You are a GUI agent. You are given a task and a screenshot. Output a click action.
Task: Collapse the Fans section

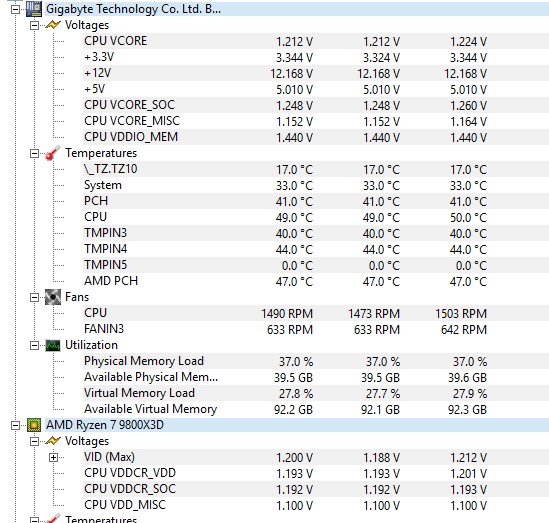click(x=34, y=298)
